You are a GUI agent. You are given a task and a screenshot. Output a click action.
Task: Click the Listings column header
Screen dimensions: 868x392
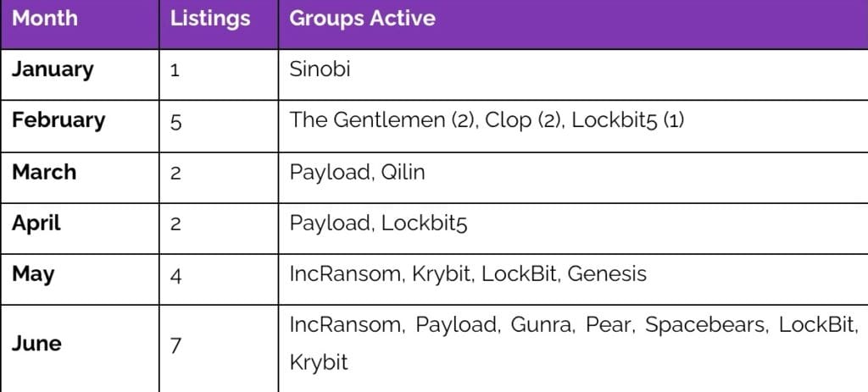pos(210,19)
